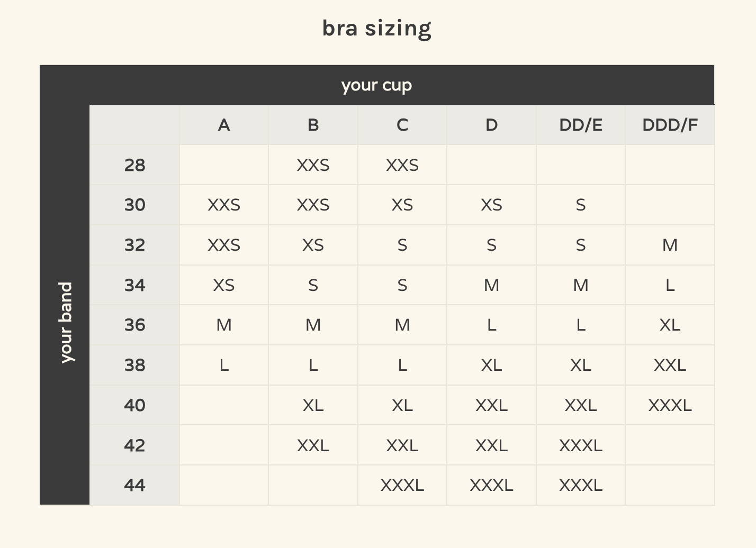Click XL cell for band 36 DDD/F

click(670, 325)
